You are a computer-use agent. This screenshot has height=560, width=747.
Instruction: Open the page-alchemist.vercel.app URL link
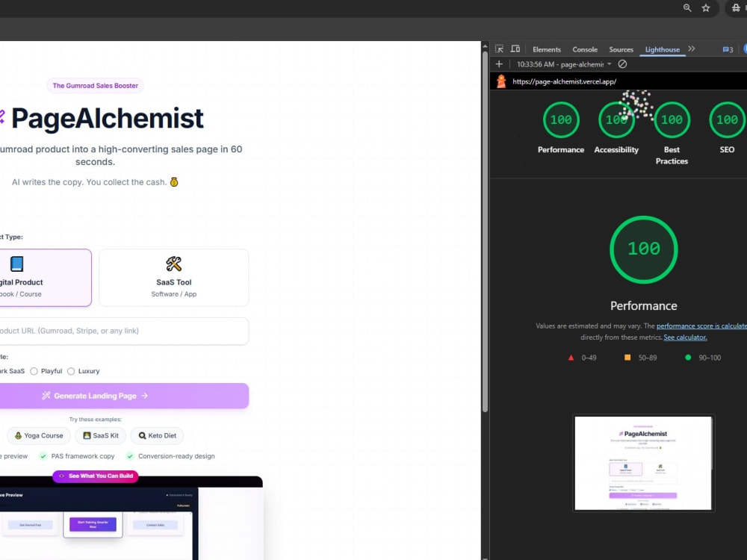tap(564, 81)
